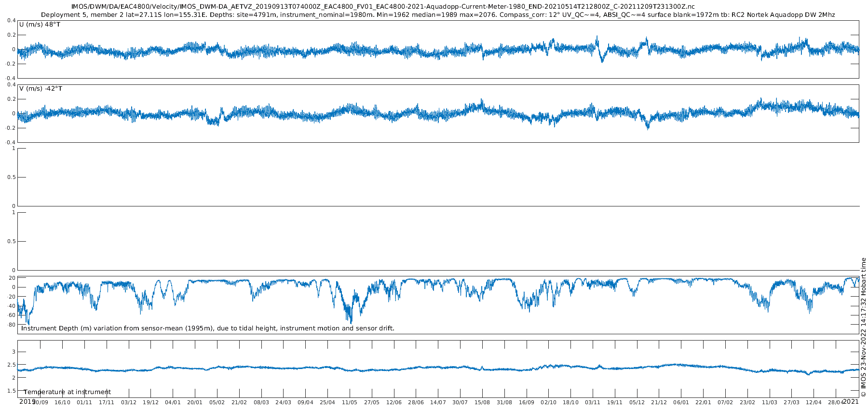Select the '16/10' date tick label
The width and height of the screenshot is (868, 410).
pos(62,402)
